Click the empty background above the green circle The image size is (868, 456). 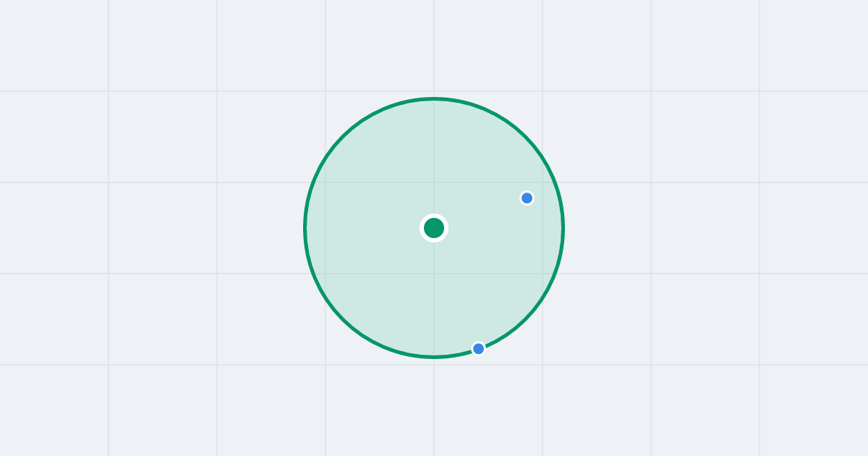[434, 47]
